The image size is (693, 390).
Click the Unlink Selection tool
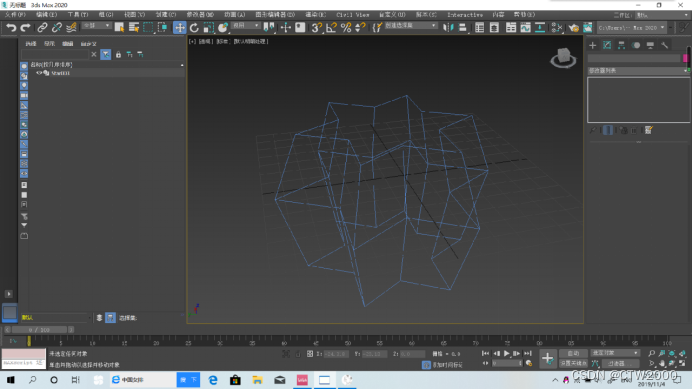pos(57,28)
